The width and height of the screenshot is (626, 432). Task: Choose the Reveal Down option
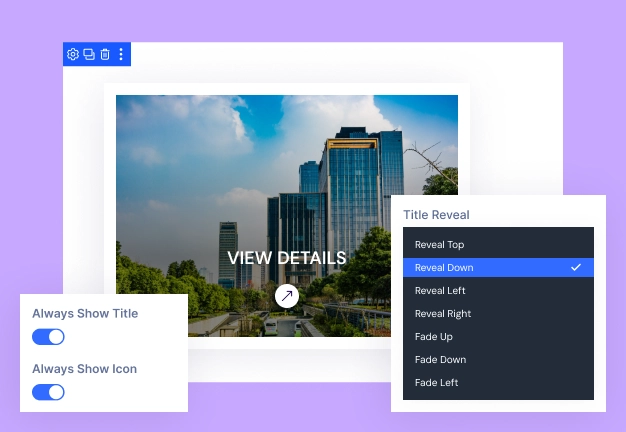point(445,268)
